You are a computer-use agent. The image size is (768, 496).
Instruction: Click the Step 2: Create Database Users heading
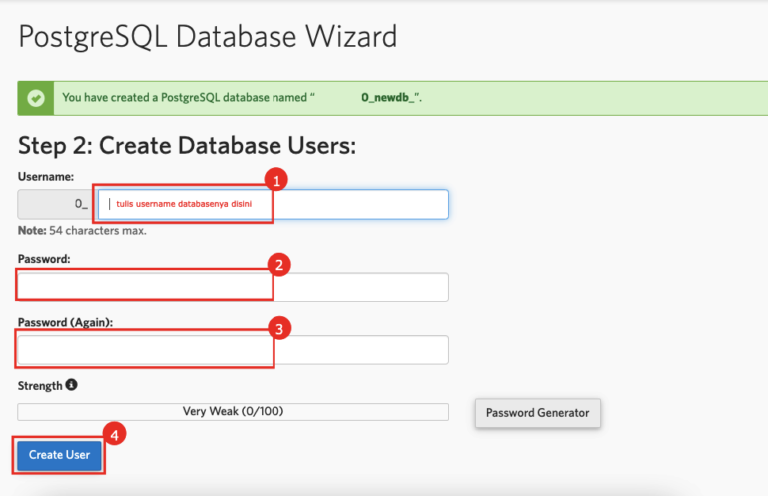187,146
